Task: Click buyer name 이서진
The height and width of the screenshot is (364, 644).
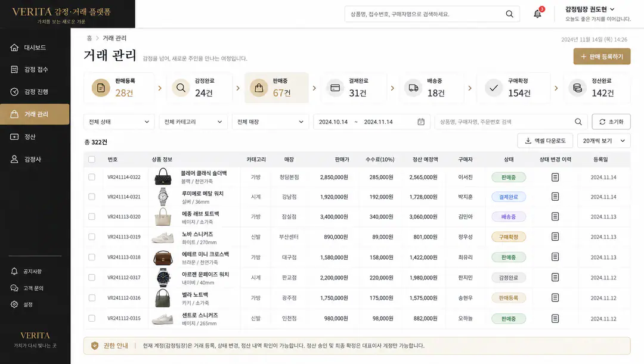Action: point(465,178)
